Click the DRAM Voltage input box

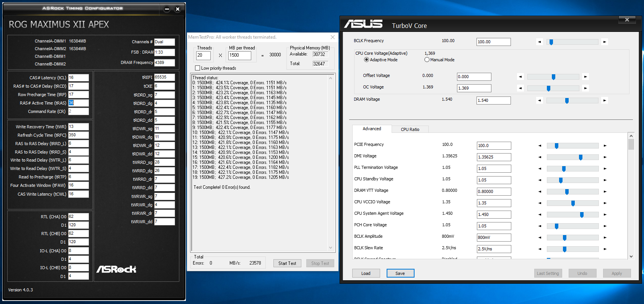493,100
